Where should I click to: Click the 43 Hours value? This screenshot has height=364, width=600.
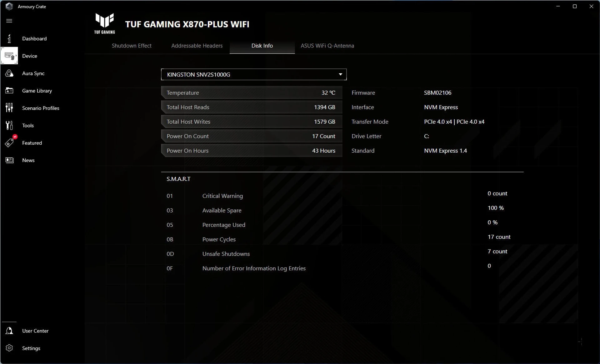pos(323,150)
